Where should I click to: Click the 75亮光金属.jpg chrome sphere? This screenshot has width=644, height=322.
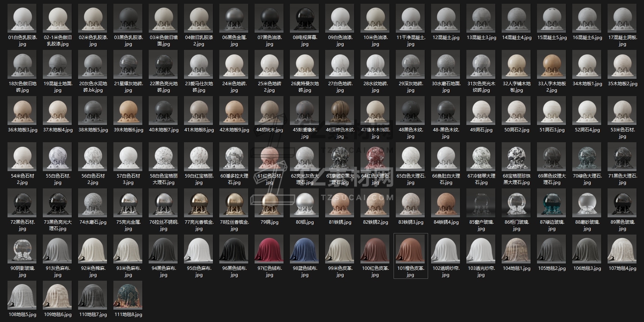(x=128, y=203)
